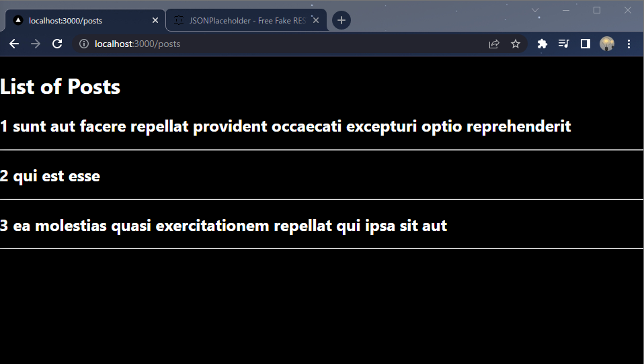Open Chrome's three-dot menu
Viewport: 644px width, 364px height.
629,44
